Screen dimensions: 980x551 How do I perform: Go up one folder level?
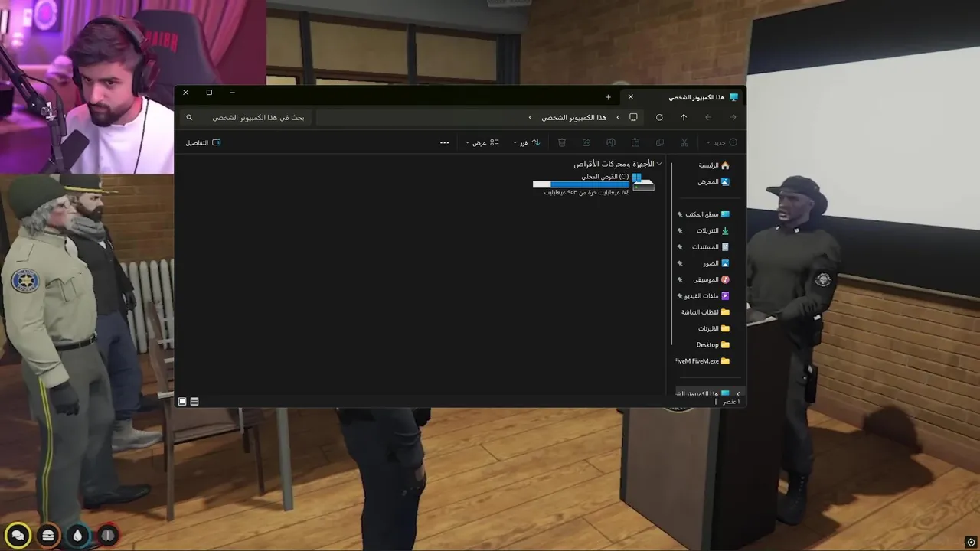click(x=684, y=117)
